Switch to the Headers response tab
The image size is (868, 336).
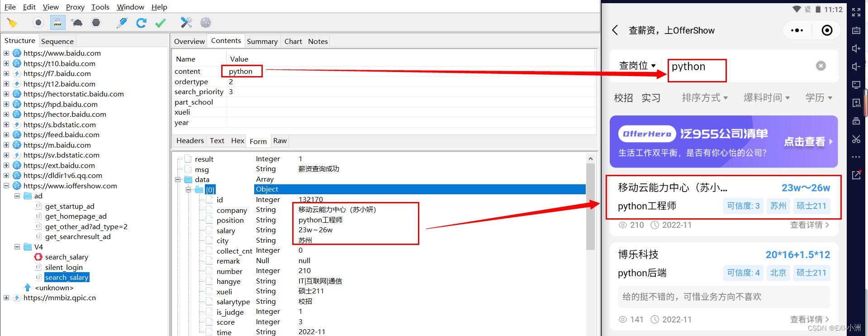coord(190,141)
